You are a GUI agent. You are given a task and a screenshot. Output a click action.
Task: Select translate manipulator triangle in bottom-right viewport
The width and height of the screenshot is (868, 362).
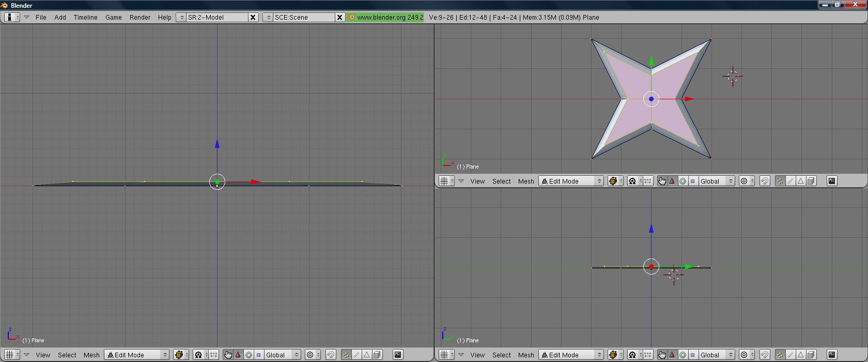tap(672, 355)
